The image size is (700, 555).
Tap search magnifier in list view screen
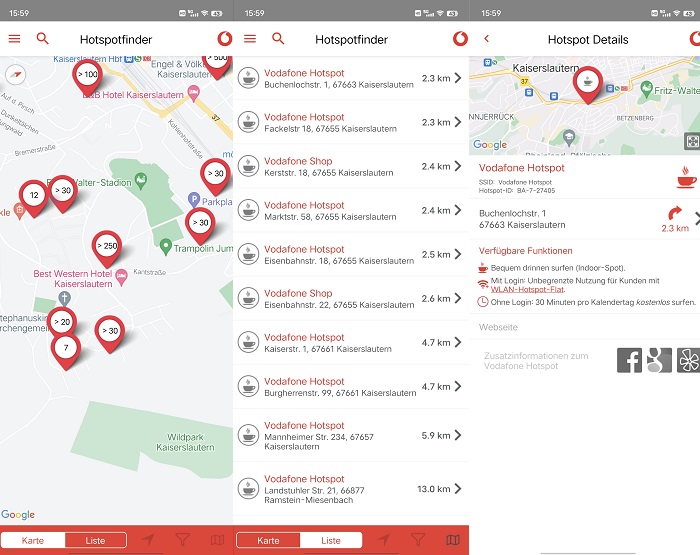tap(278, 38)
